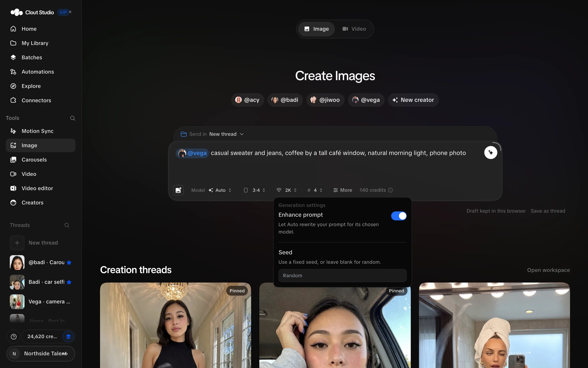The height and width of the screenshot is (368, 588).
Task: Close the More generation settings
Action: [x=343, y=190]
